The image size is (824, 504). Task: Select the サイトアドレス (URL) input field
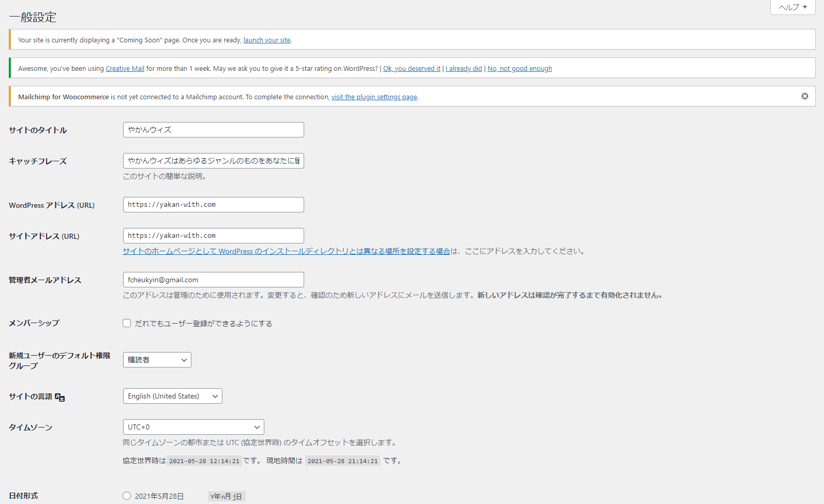tap(214, 236)
